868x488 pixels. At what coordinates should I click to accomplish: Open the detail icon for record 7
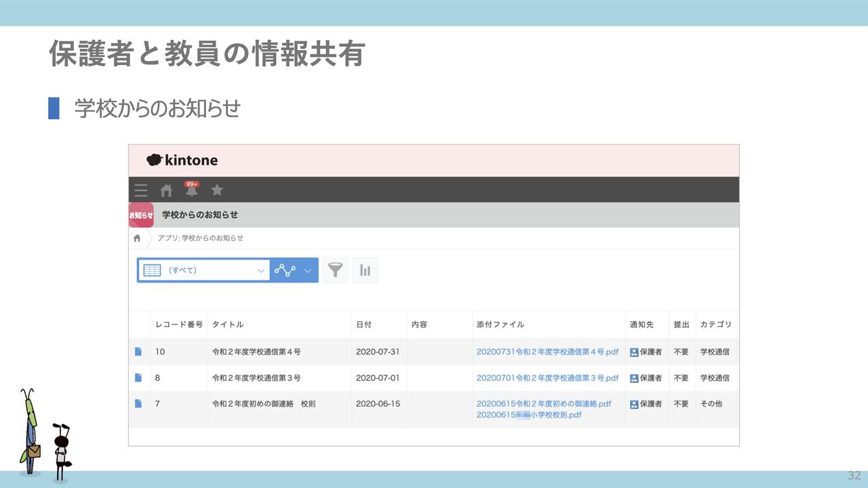point(140,403)
